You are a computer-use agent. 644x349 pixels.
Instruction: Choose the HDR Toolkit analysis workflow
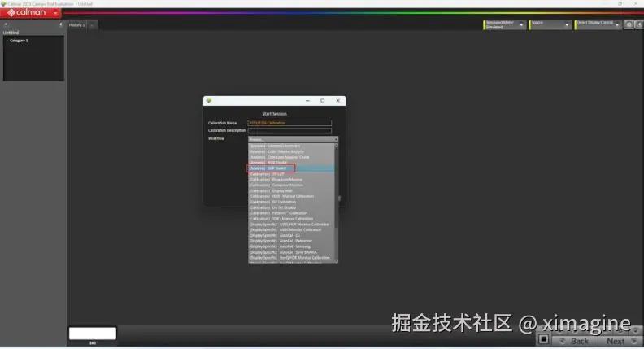pos(292,163)
